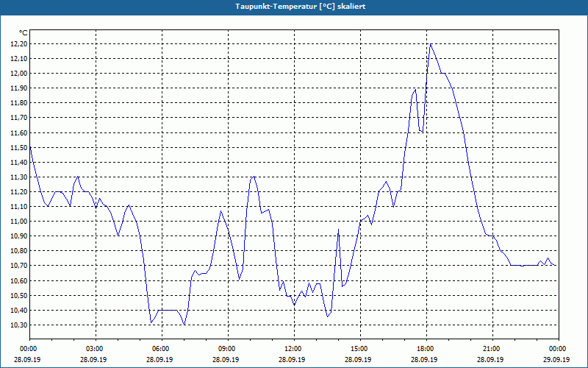Image resolution: width=588 pixels, height=368 pixels.
Task: Click the curve's 12,20 peak after 18:00
Action: pos(431,44)
